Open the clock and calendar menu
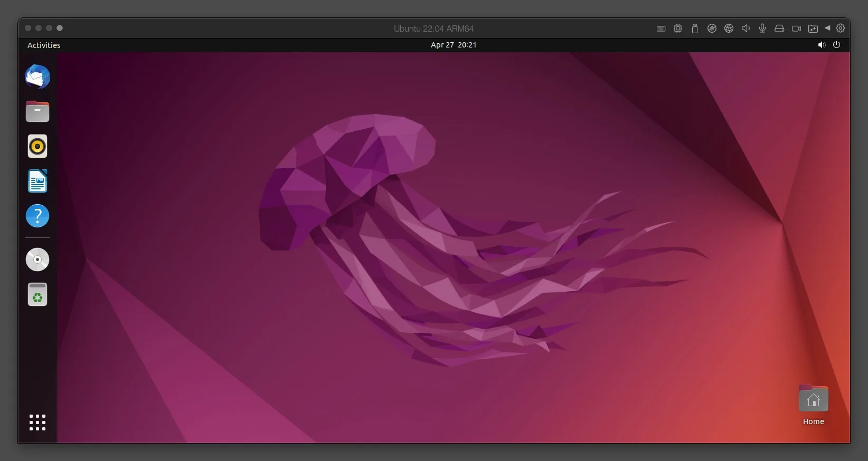The width and height of the screenshot is (868, 461). click(454, 45)
